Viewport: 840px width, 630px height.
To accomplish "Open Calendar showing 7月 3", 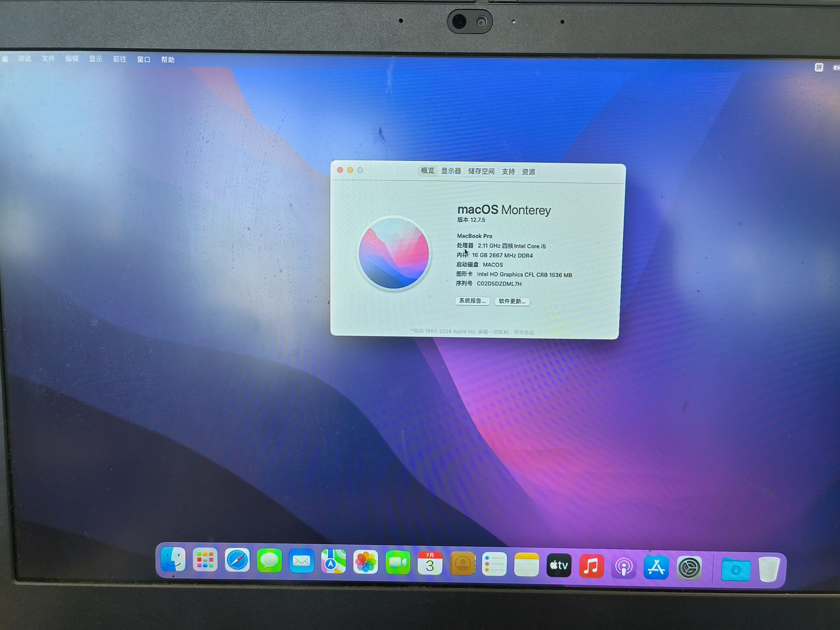I will click(430, 563).
